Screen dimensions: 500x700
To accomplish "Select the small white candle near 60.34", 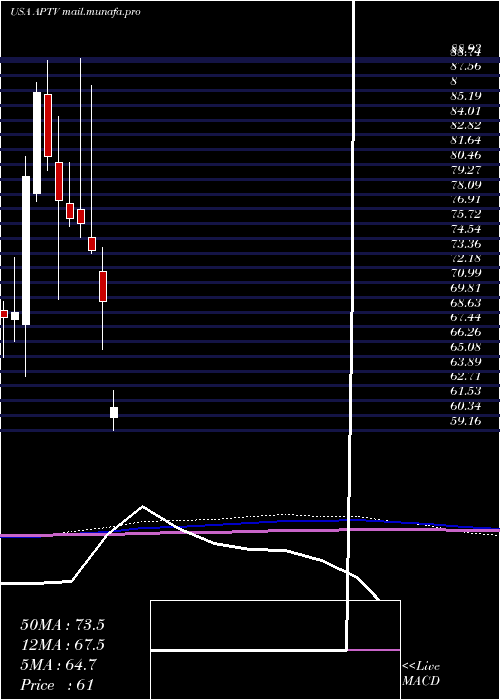I will point(114,412).
